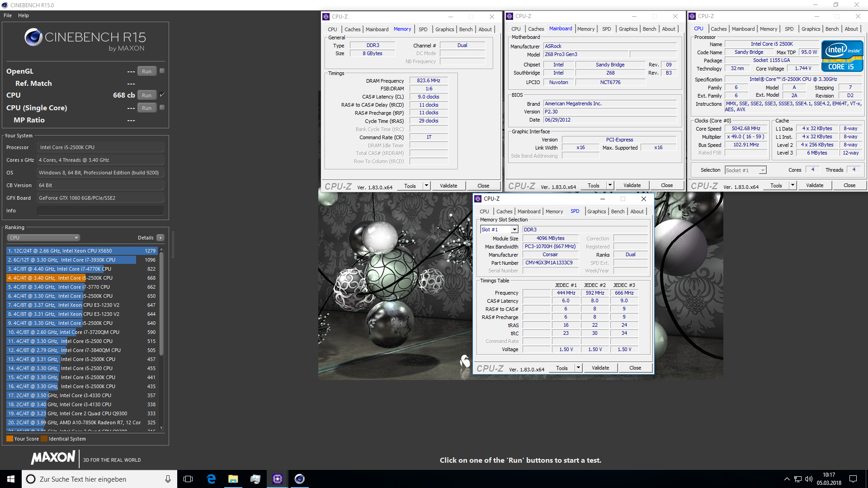
Task: Select ranking entry Core i7-3930K
Action: (x=81, y=260)
